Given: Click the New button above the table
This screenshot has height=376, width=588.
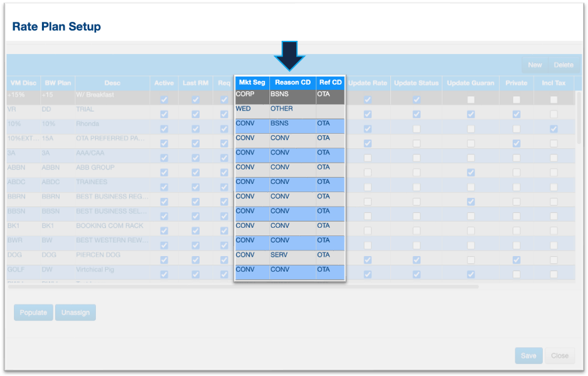Looking at the screenshot, I should coord(535,65).
